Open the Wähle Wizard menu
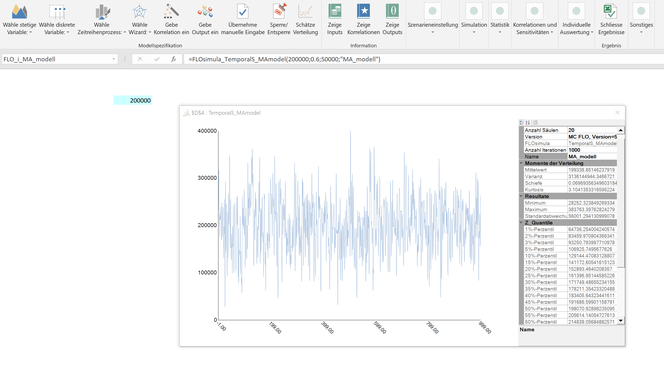Screen dimensions: 664x367 click(139, 19)
